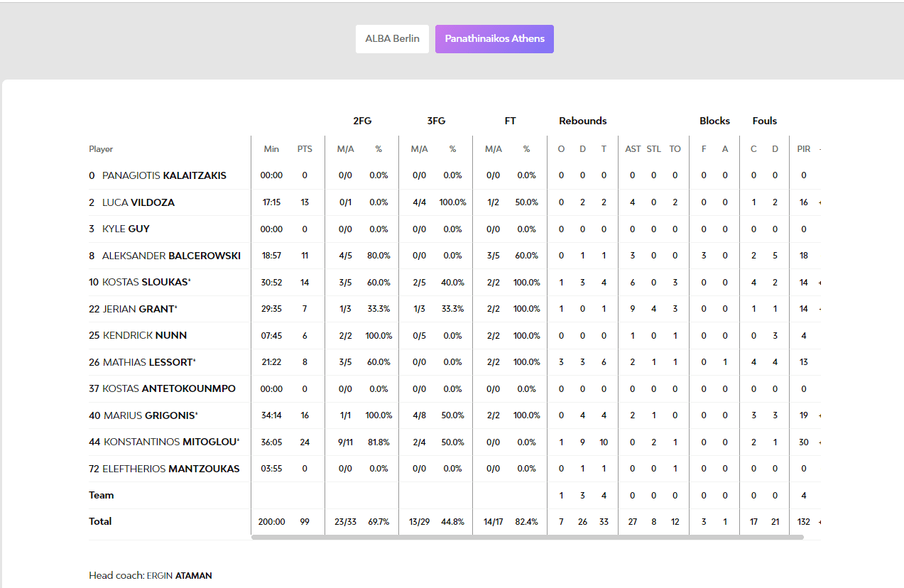Click on Luca Vildoza's name
The image size is (904, 588).
(138, 202)
